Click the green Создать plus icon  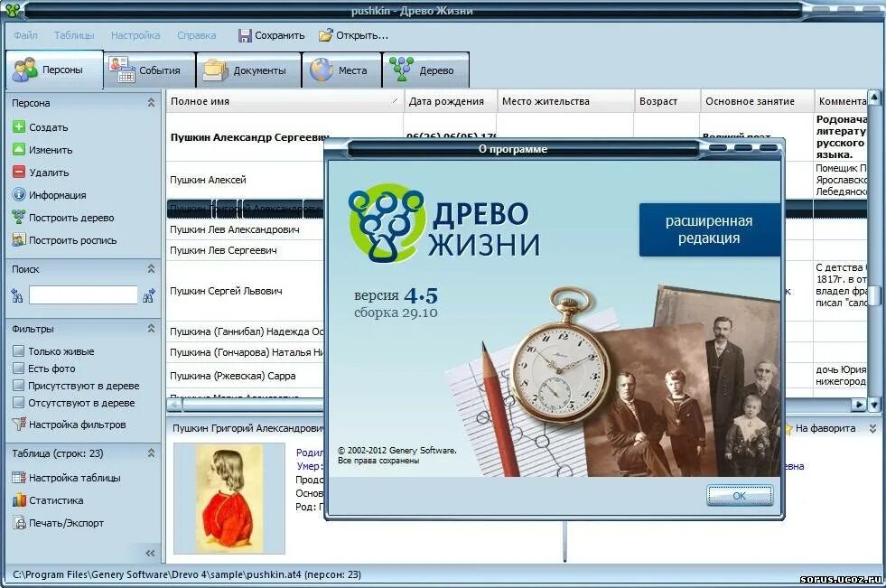[x=19, y=127]
